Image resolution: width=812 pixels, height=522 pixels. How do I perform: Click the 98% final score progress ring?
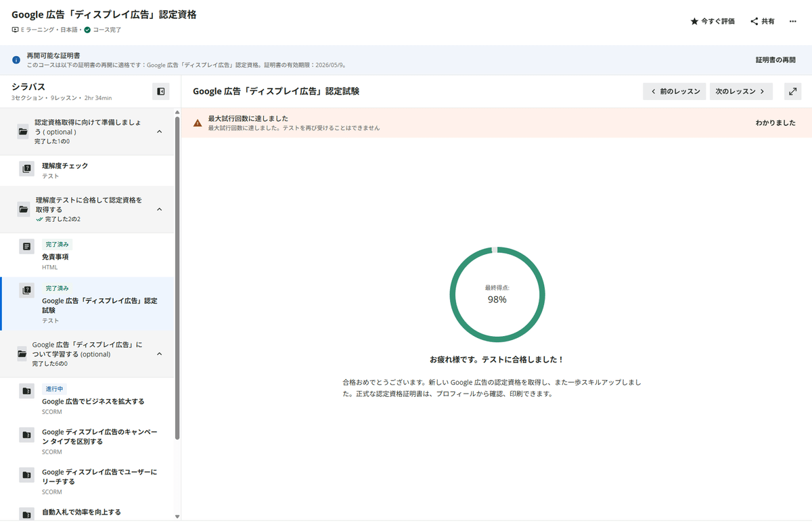(x=497, y=294)
